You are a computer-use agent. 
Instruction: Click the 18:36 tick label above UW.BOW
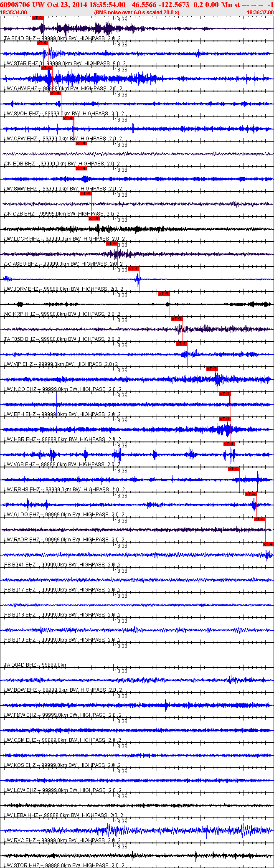tap(121, 671)
